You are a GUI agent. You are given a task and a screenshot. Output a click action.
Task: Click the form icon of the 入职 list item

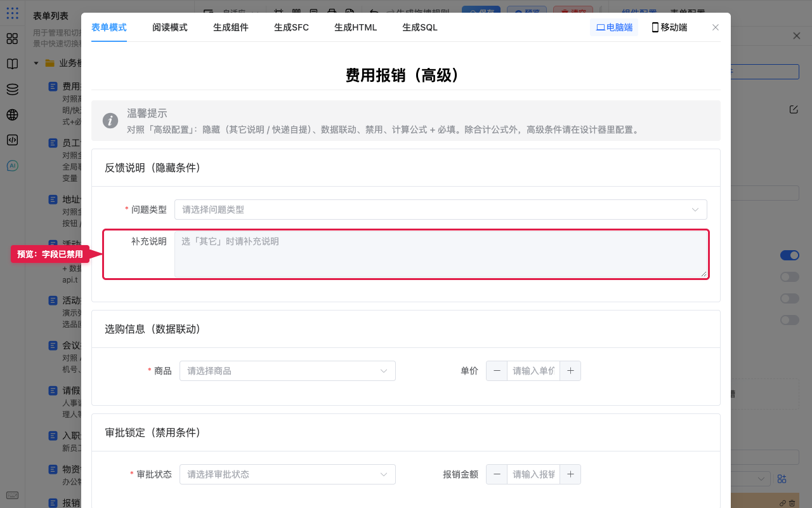point(53,436)
